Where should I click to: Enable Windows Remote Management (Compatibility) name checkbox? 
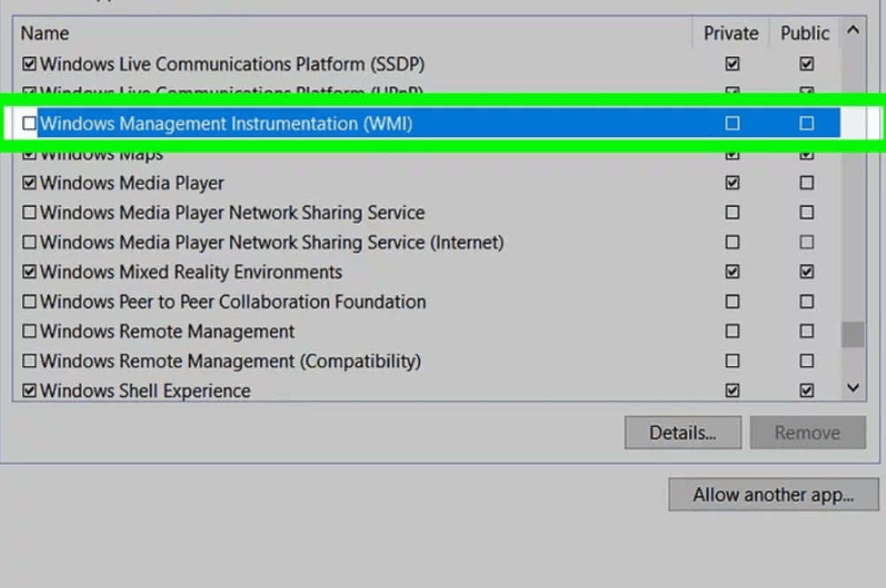pyautogui.click(x=29, y=361)
